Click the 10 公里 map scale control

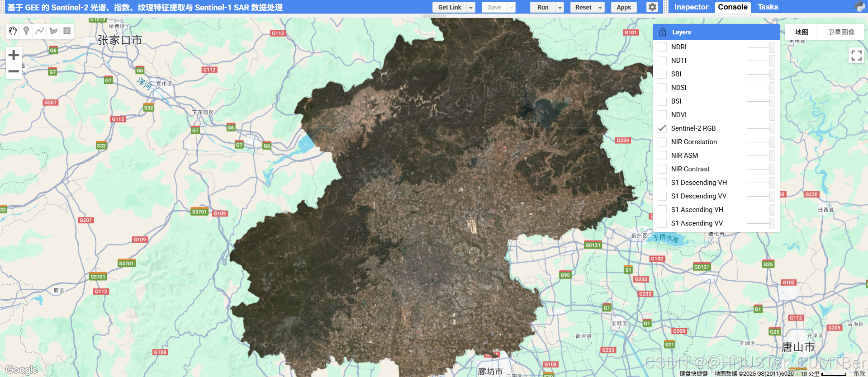point(823,373)
